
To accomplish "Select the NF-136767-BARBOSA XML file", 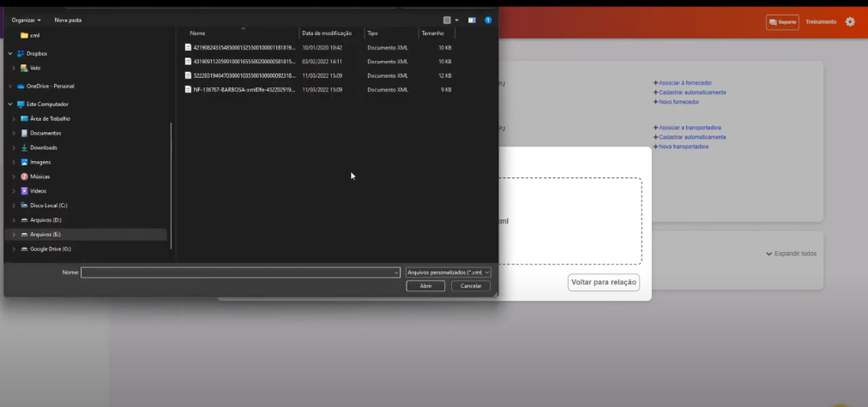I will pyautogui.click(x=243, y=89).
